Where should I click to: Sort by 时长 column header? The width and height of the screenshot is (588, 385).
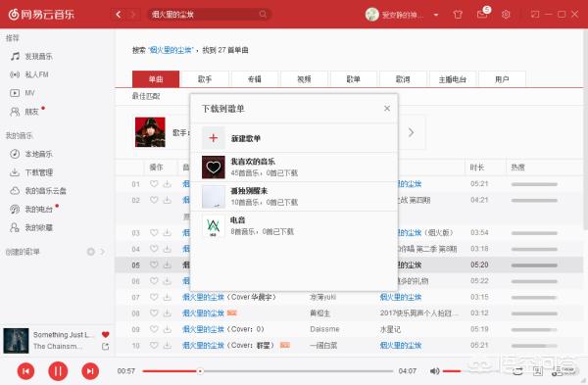(x=477, y=168)
